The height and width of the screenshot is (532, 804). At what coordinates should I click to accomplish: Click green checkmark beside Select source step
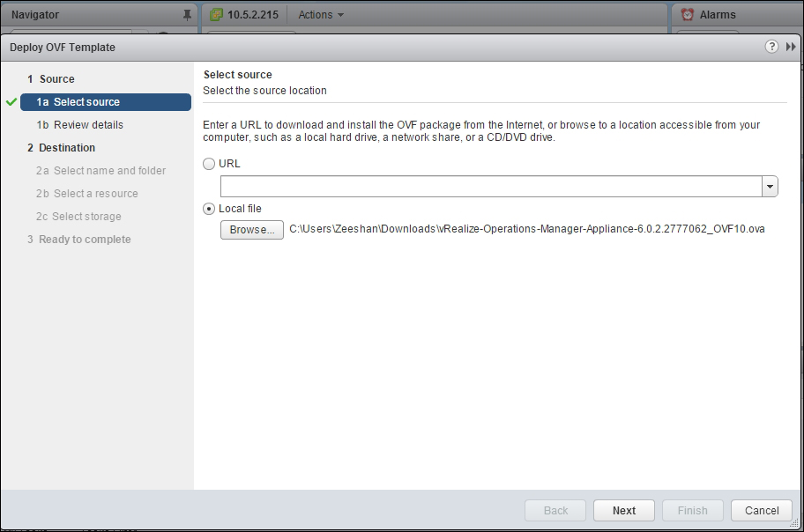click(11, 102)
